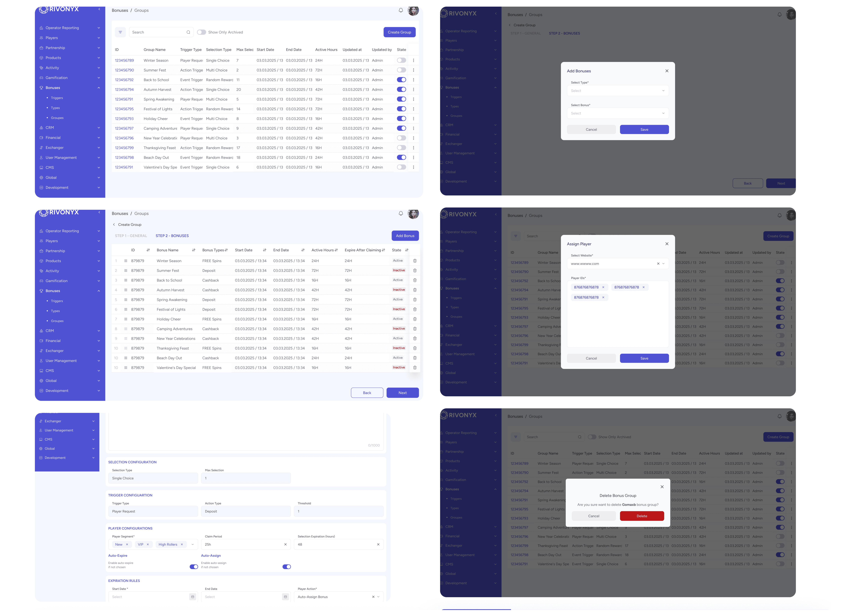Open Types in the undimmed Groups list sidebar

(55, 108)
